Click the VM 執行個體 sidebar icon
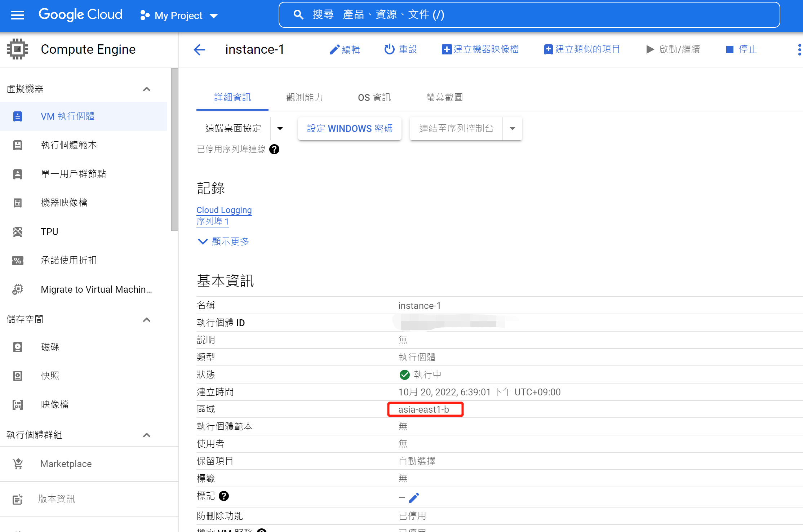The height and width of the screenshot is (532, 803). (x=18, y=116)
